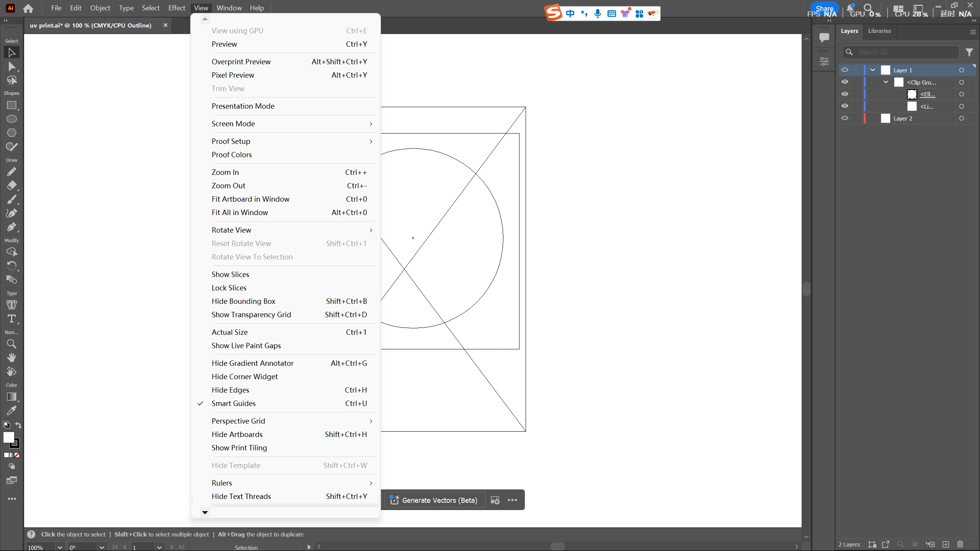Select the Eraser tool

click(11, 186)
